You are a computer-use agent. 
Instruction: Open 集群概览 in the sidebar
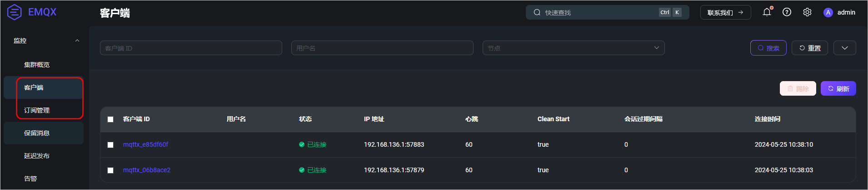37,65
